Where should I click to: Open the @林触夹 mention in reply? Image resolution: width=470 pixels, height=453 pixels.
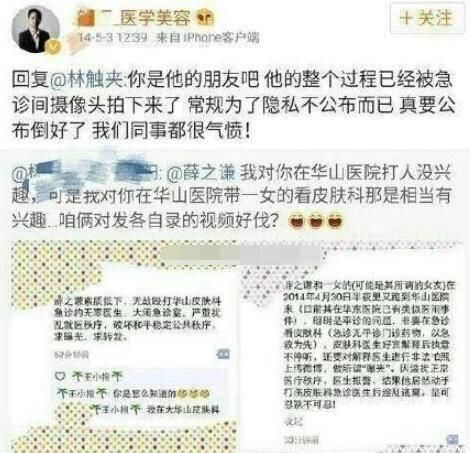click(87, 80)
